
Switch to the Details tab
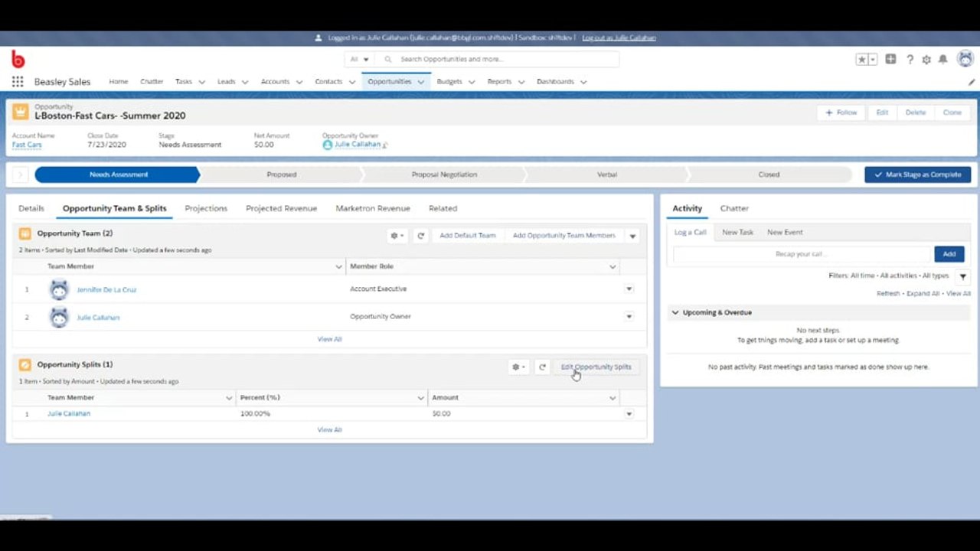click(31, 208)
